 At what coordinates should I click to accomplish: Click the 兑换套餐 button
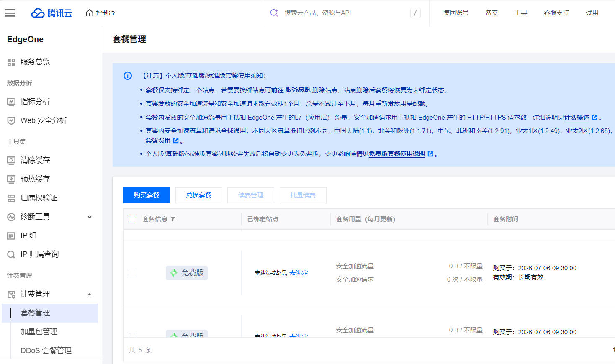click(199, 195)
